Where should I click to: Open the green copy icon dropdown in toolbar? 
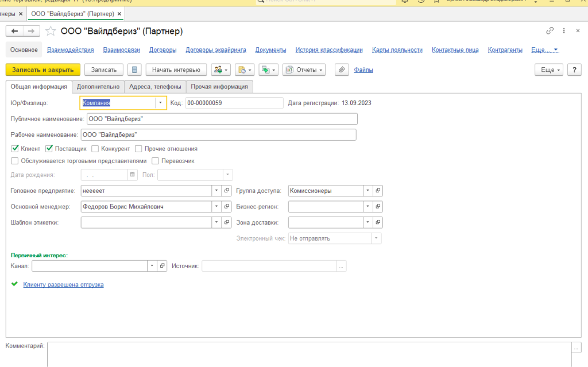[268, 70]
